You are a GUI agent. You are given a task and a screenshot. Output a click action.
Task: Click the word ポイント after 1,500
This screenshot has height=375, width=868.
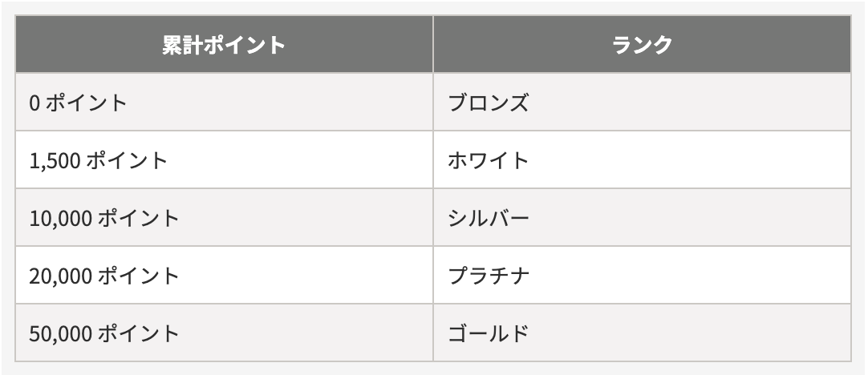click(x=127, y=161)
